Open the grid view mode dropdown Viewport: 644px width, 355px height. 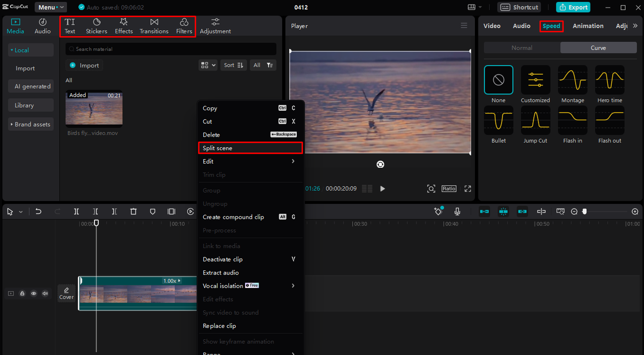point(208,65)
